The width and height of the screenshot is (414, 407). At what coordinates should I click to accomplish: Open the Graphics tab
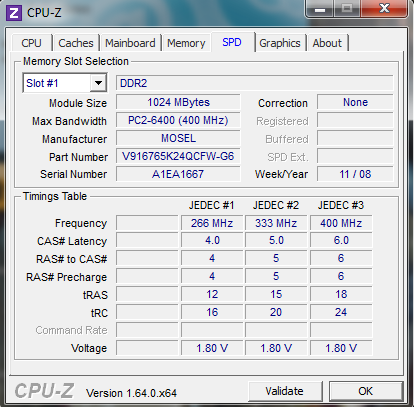pos(280,43)
